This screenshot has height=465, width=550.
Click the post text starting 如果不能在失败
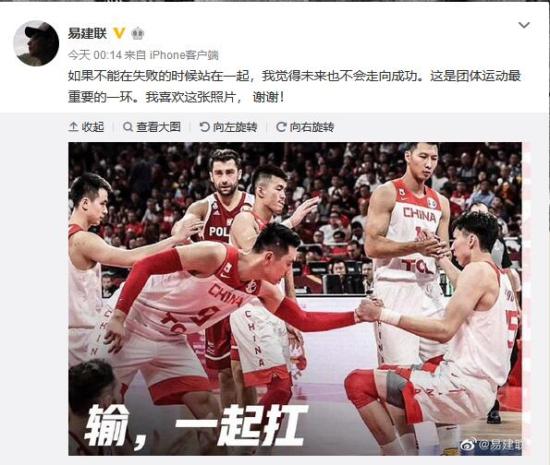coord(294,86)
